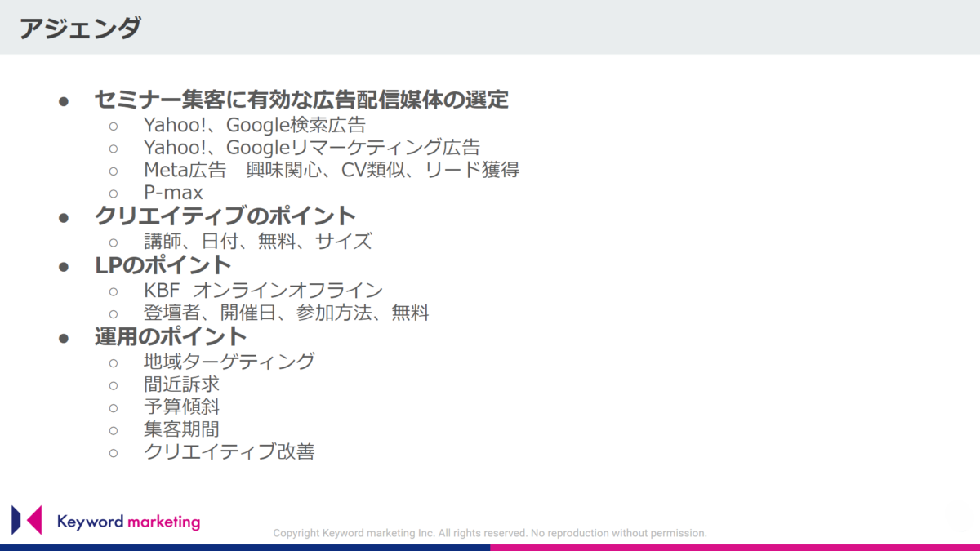Click the bullet 地域ターゲティング

[x=229, y=361]
